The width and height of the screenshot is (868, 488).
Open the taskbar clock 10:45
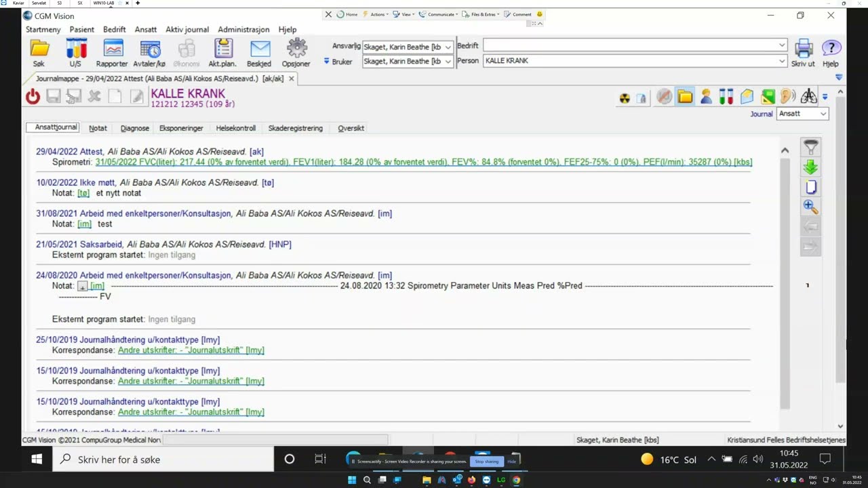pos(789,459)
